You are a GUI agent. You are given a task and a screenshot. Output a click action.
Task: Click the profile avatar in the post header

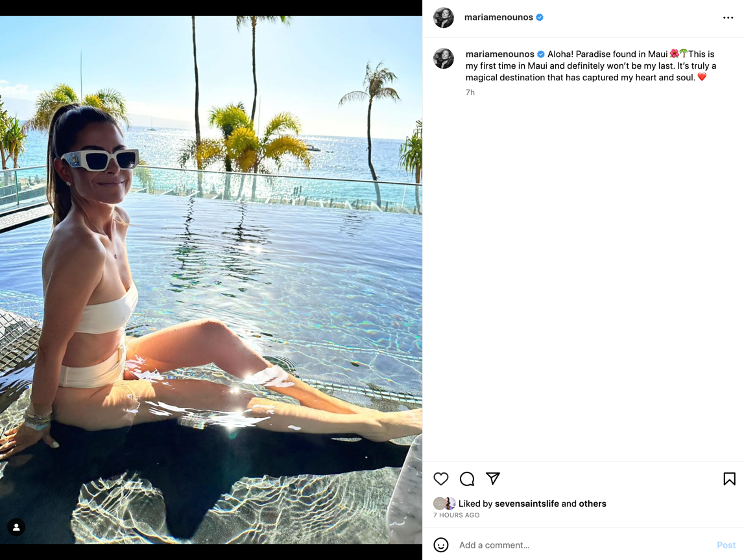(x=444, y=18)
